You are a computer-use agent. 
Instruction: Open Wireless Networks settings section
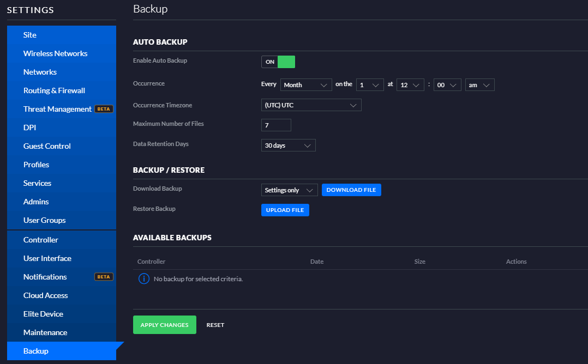pyautogui.click(x=55, y=53)
